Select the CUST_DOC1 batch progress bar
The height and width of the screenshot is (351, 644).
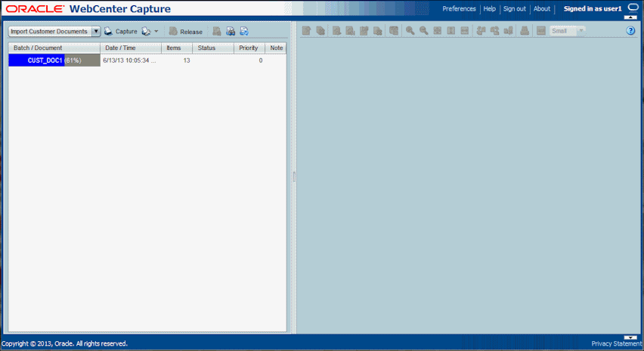(x=54, y=61)
